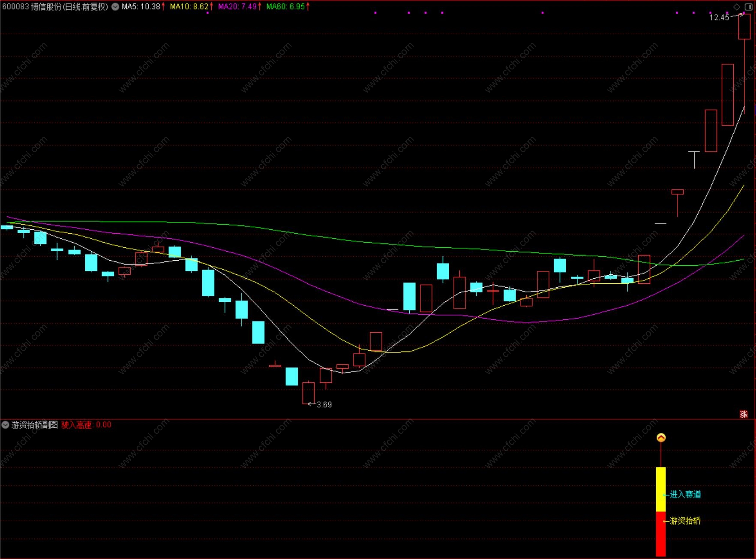Screen dimensions: 756x559
Task: Click the 游资抬轿 signal label
Action: point(686,521)
